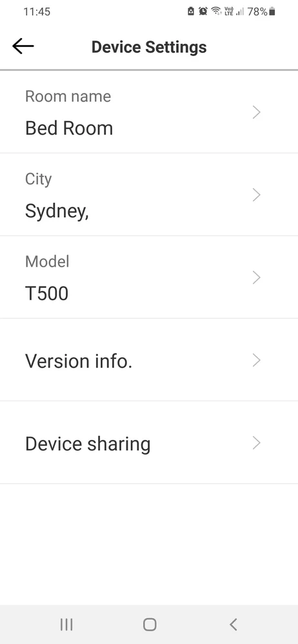Open Version info. chevron
The image size is (298, 644).
(257, 360)
